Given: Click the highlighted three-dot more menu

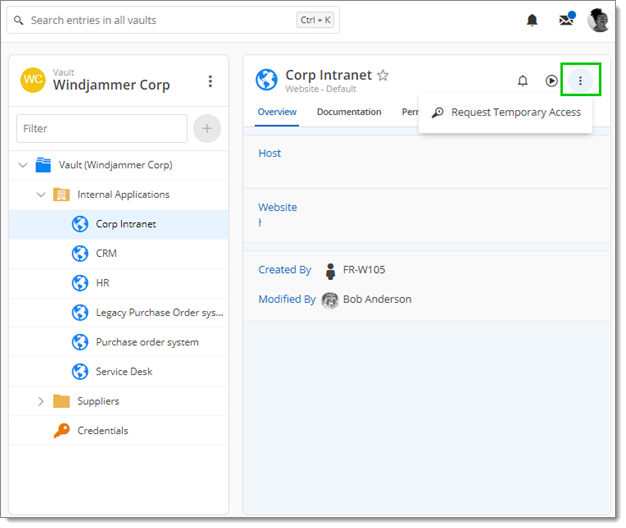Looking at the screenshot, I should pyautogui.click(x=581, y=80).
